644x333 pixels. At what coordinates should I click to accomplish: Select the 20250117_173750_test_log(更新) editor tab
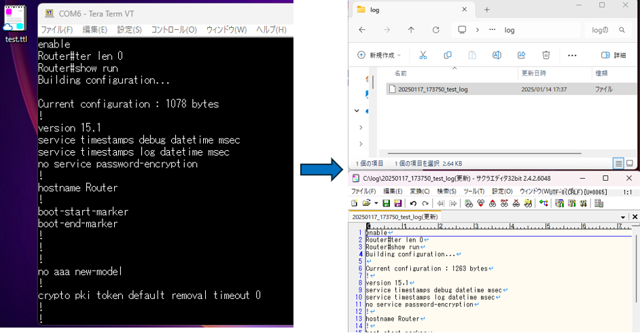click(395, 217)
